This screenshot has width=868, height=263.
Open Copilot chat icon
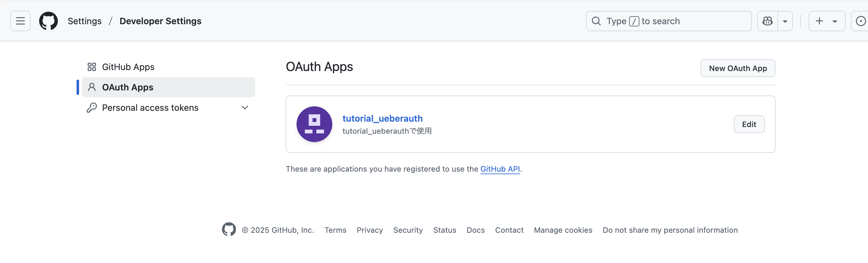click(x=768, y=21)
